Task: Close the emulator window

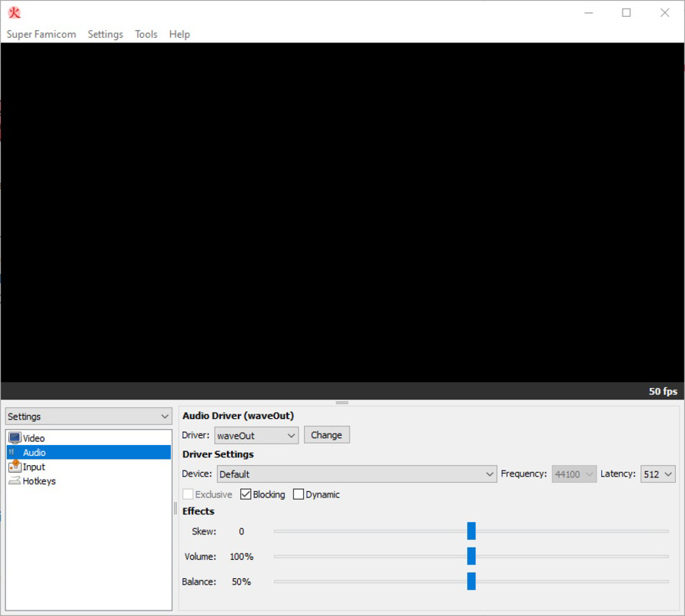Action: pos(664,12)
